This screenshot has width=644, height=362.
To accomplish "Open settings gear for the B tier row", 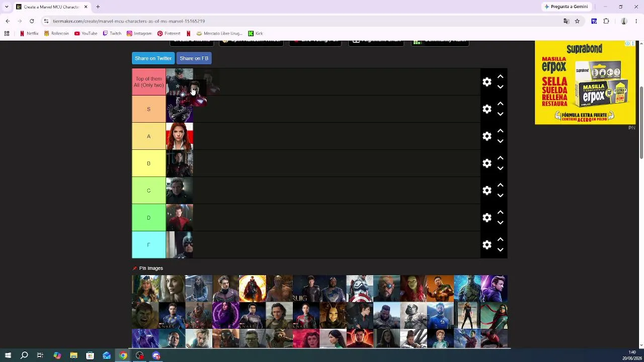I will point(487,163).
